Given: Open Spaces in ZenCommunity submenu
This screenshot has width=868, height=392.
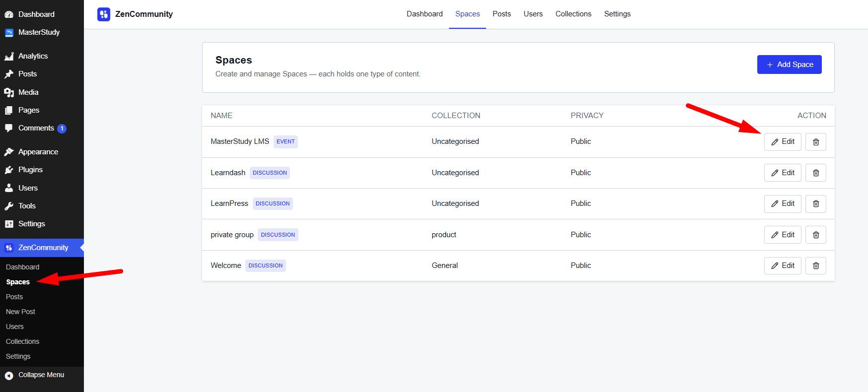Looking at the screenshot, I should coord(18,282).
